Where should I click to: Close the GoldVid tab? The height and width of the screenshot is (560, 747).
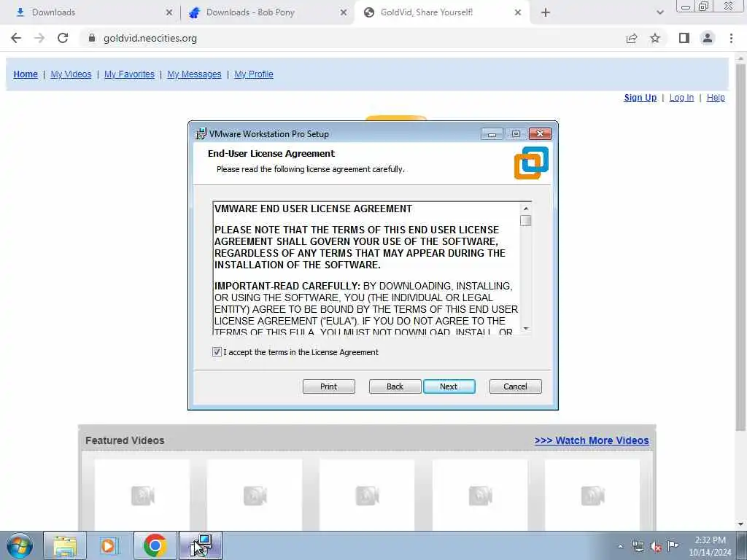(x=518, y=12)
